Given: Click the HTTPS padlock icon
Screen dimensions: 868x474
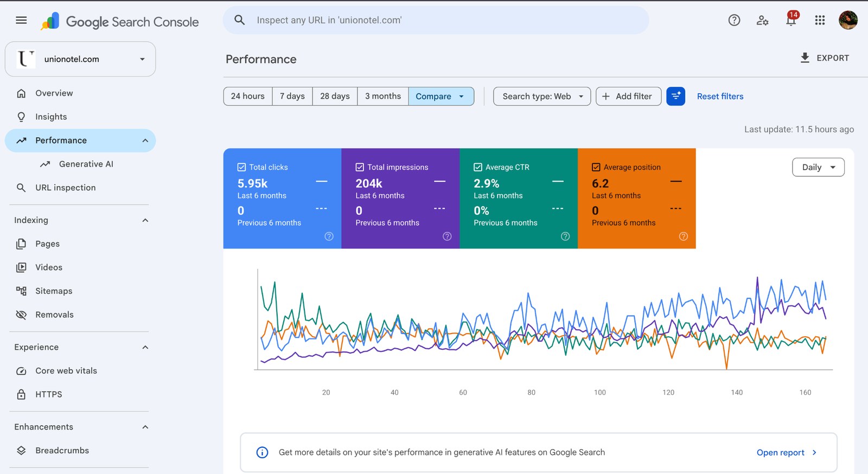Looking at the screenshot, I should pyautogui.click(x=21, y=394).
